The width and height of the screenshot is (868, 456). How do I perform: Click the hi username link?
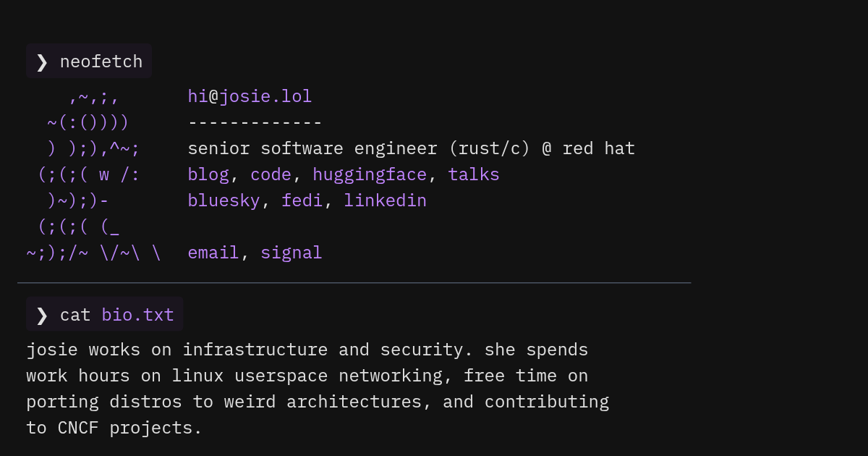click(197, 96)
